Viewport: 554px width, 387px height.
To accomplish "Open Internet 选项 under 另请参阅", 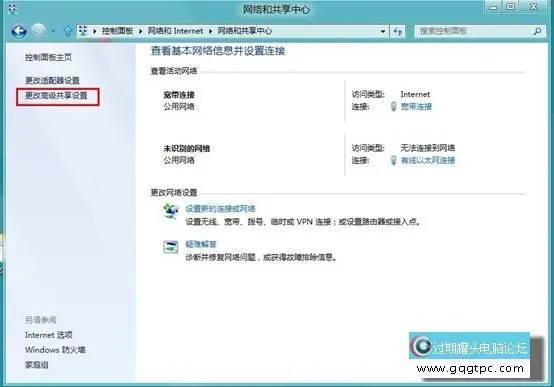I will [48, 335].
